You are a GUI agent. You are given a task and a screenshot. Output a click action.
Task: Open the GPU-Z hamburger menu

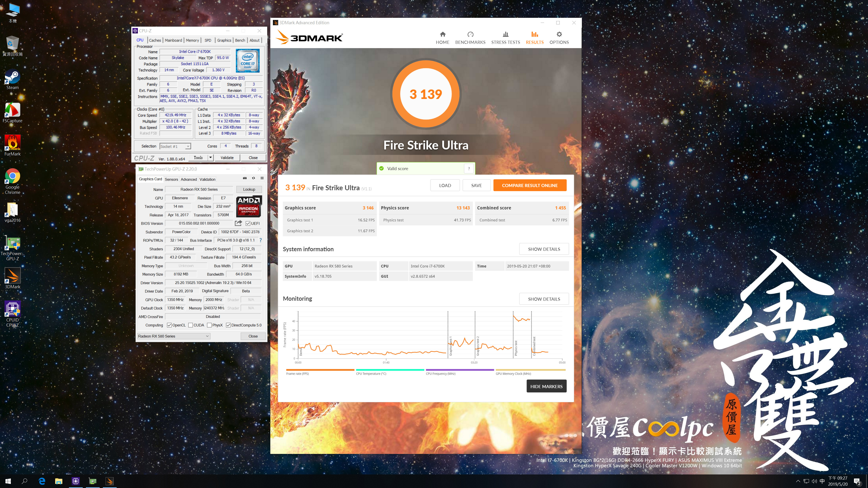click(262, 178)
